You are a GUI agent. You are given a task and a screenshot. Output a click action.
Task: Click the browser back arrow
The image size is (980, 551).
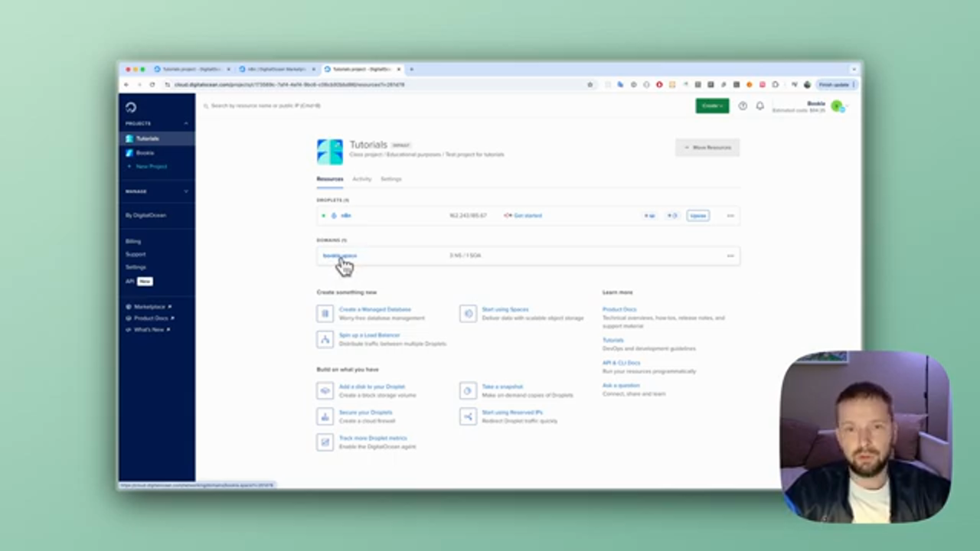click(x=126, y=84)
